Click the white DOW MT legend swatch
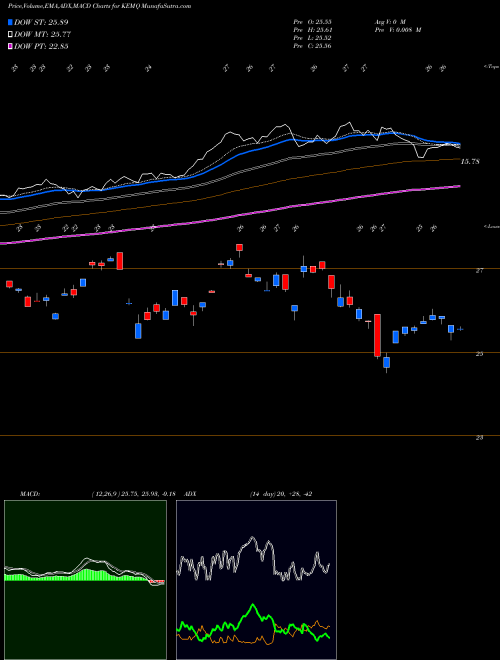The image size is (500, 660). coord(10,34)
